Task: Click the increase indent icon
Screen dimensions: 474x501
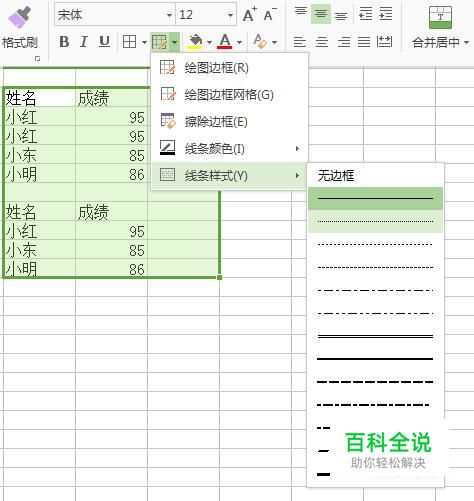Action: pos(386,14)
